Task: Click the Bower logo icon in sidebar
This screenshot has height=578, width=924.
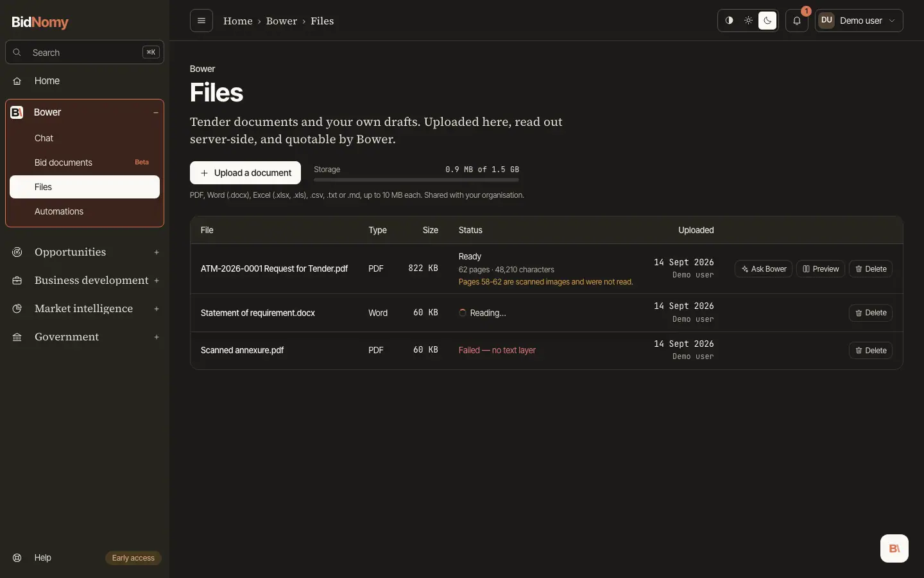Action: [17, 112]
